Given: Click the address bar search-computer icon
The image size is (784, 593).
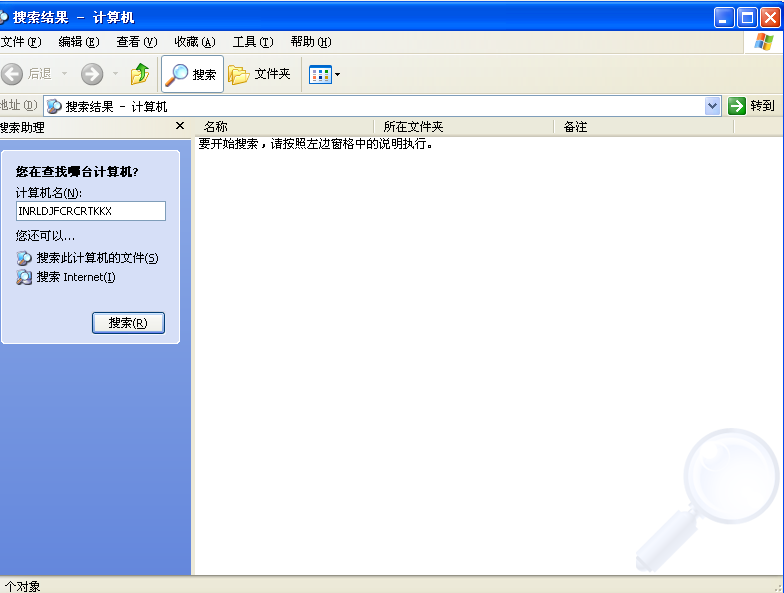Looking at the screenshot, I should tap(54, 106).
